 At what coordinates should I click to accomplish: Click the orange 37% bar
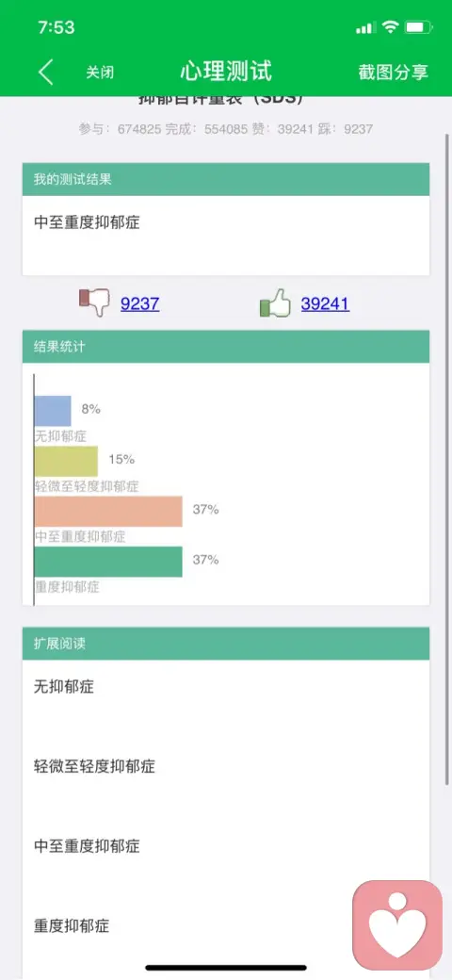click(108, 512)
